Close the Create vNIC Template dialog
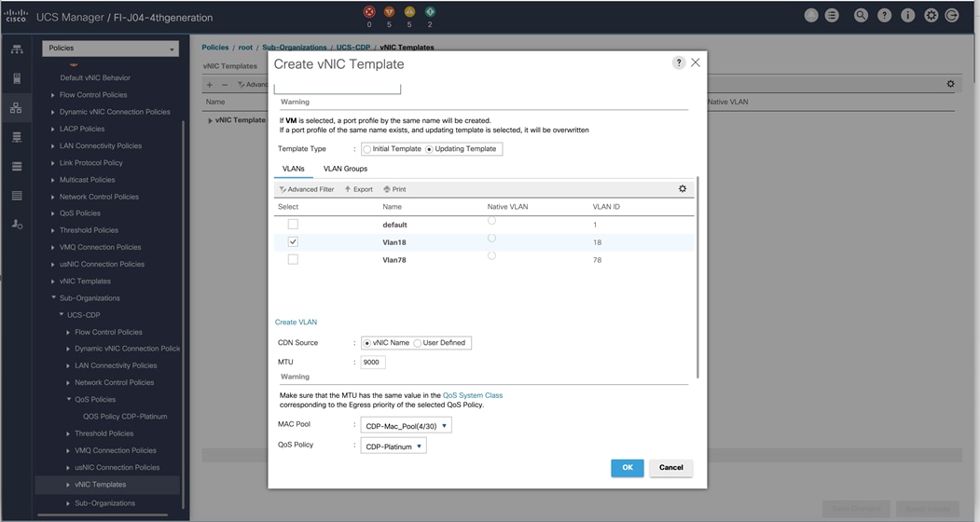The image size is (980, 522). (696, 62)
